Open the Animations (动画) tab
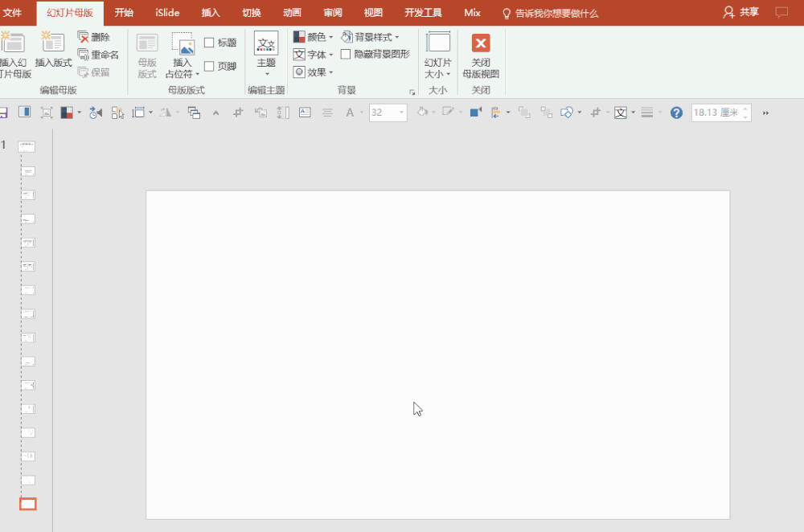Image resolution: width=804 pixels, height=532 pixels. point(293,13)
